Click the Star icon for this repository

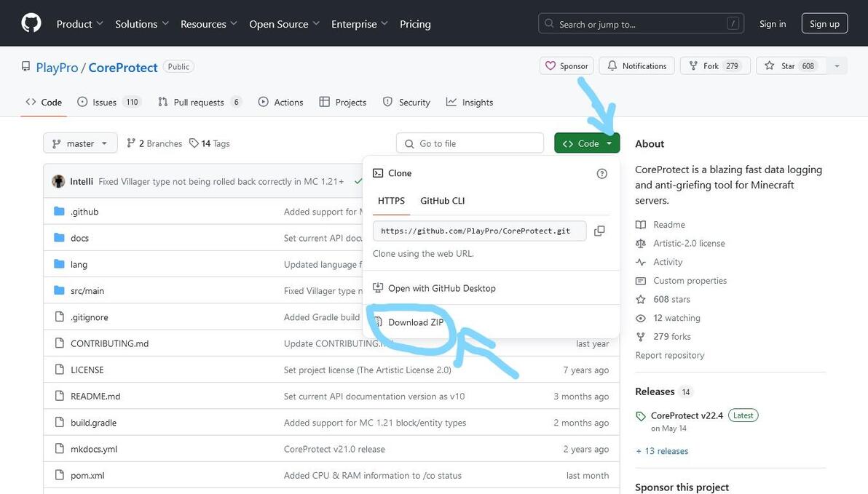[x=770, y=65]
